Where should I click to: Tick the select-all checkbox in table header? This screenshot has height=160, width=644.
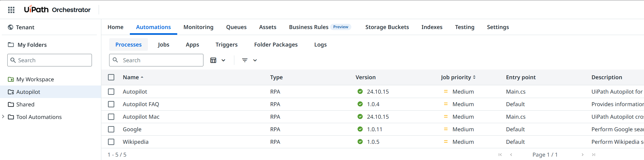111,77
